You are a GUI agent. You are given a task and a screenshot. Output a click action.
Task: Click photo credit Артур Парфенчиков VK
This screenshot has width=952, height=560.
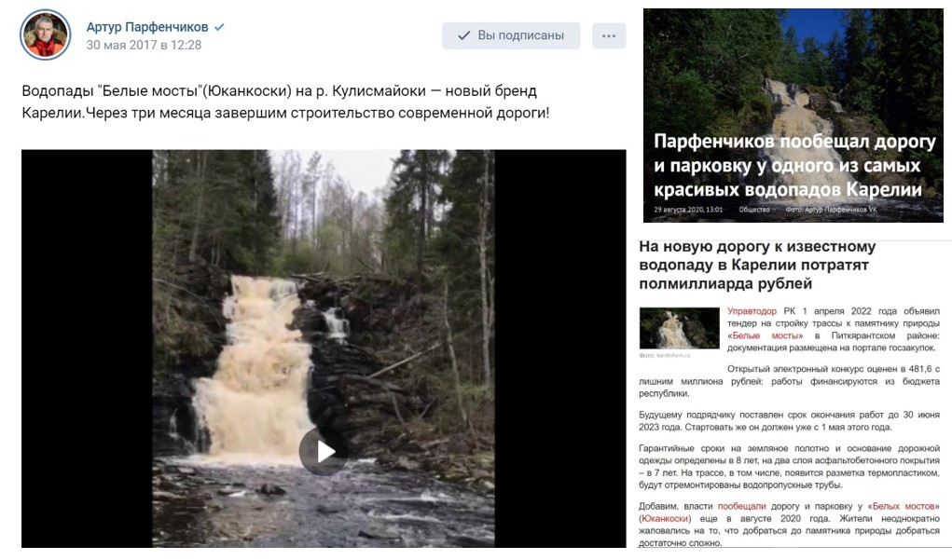(x=831, y=210)
